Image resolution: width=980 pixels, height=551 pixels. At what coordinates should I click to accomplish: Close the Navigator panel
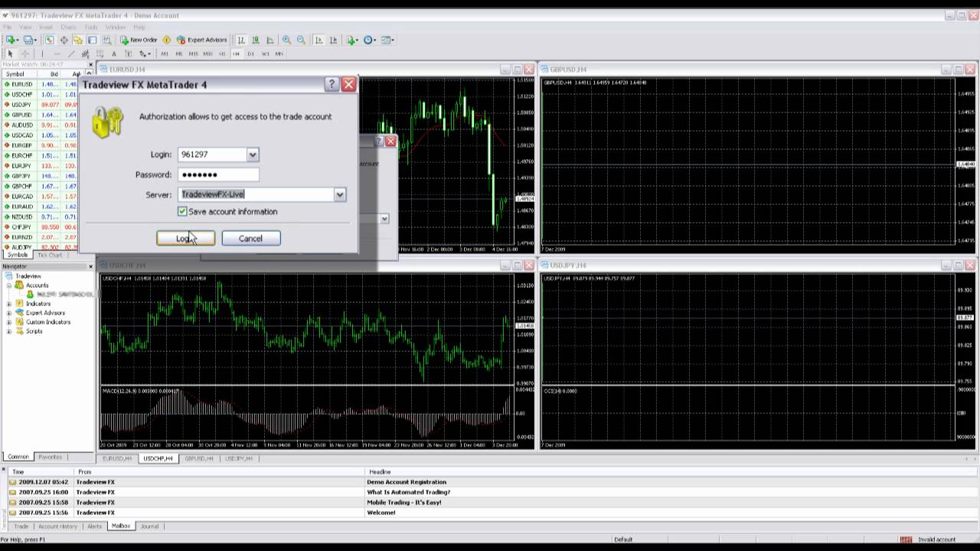(90, 266)
